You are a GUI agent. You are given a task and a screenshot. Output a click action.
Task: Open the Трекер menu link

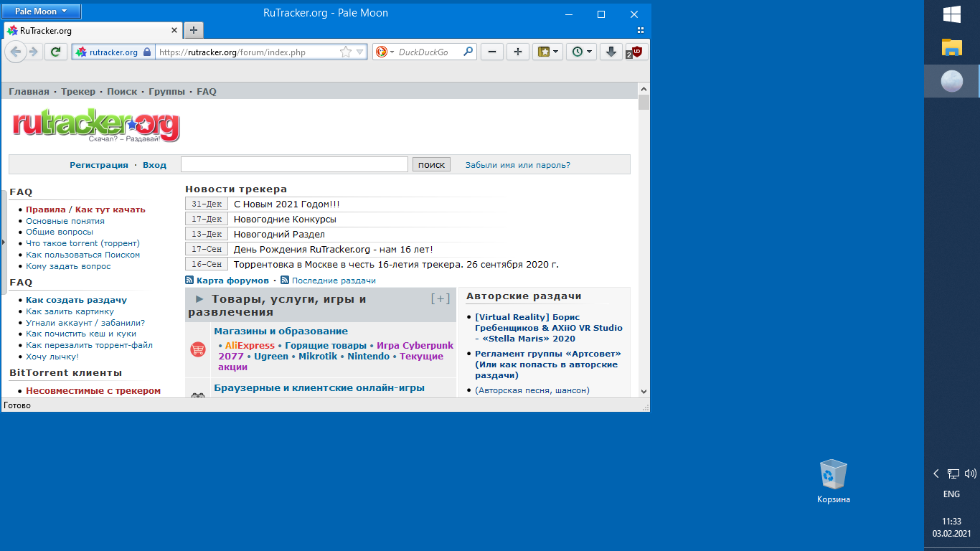[x=78, y=92]
